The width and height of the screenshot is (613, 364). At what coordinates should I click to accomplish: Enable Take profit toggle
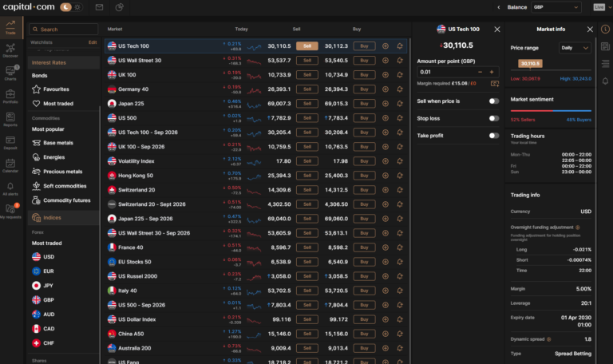coord(494,136)
